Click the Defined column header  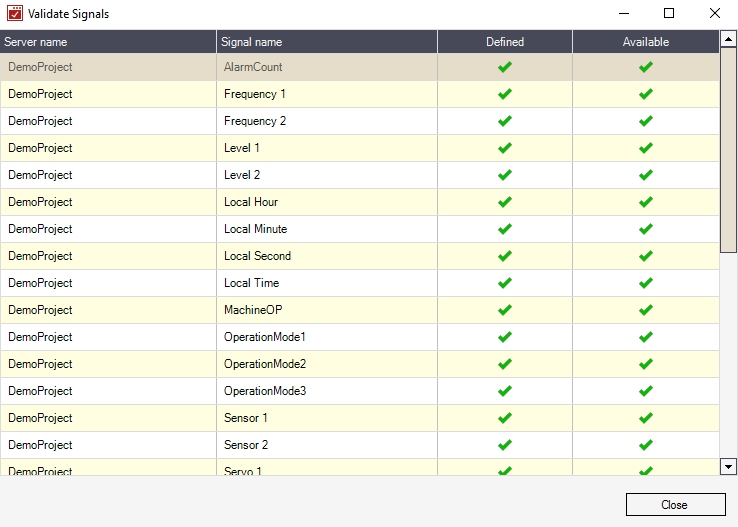(505, 42)
